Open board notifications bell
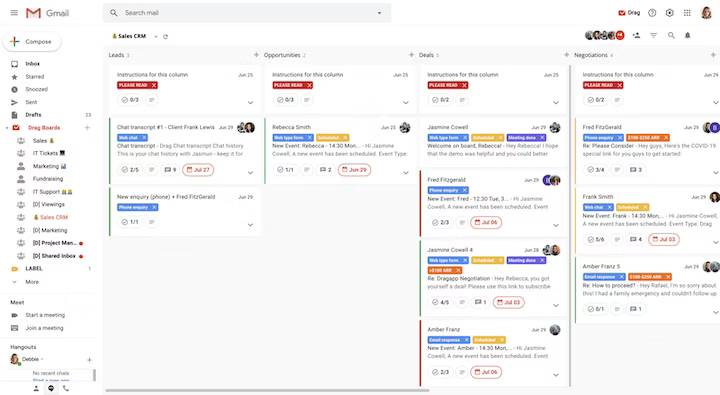Viewport: 720px width, 395px height. 687,35
